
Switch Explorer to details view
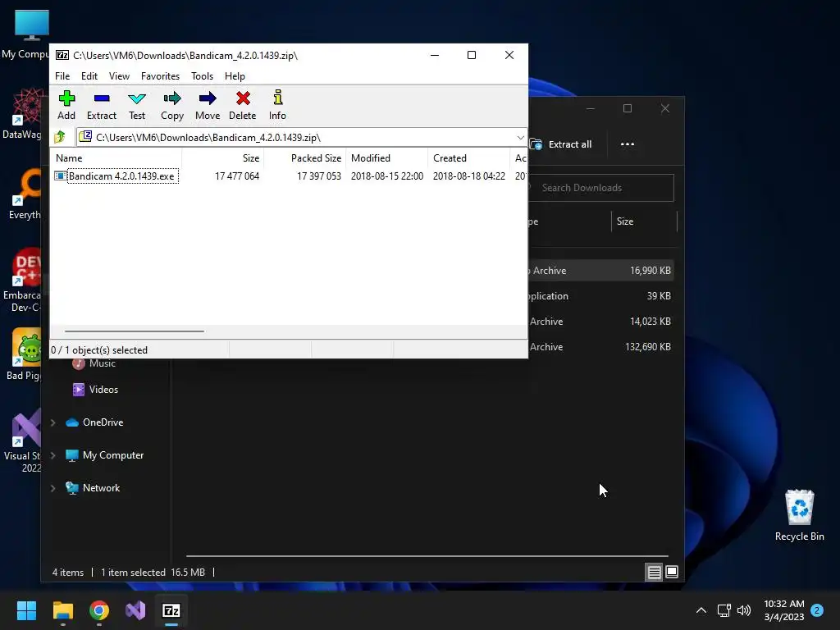[x=654, y=572]
